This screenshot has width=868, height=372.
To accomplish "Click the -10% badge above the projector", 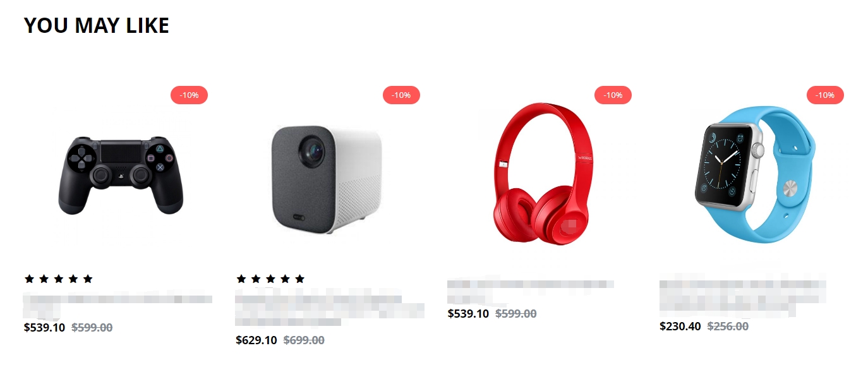I will point(401,95).
